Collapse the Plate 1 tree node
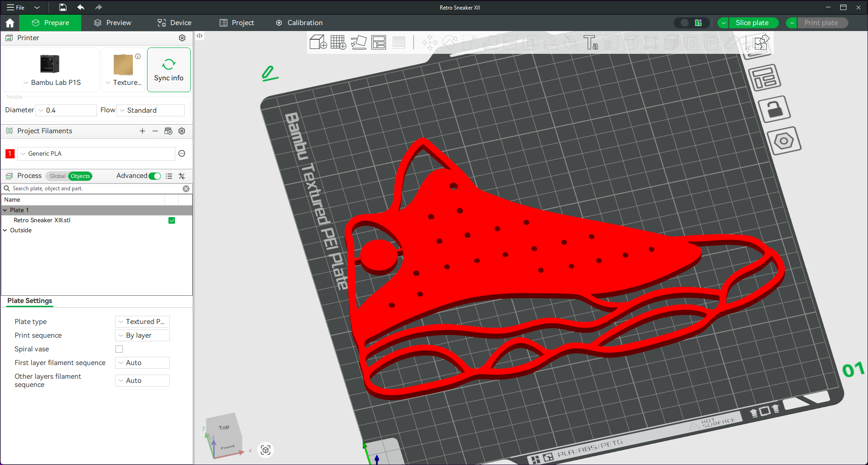868x465 pixels. click(5, 210)
